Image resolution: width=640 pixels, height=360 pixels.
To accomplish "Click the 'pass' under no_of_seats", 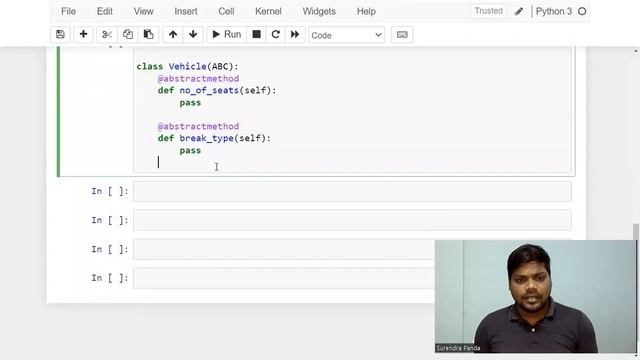I will pos(190,102).
